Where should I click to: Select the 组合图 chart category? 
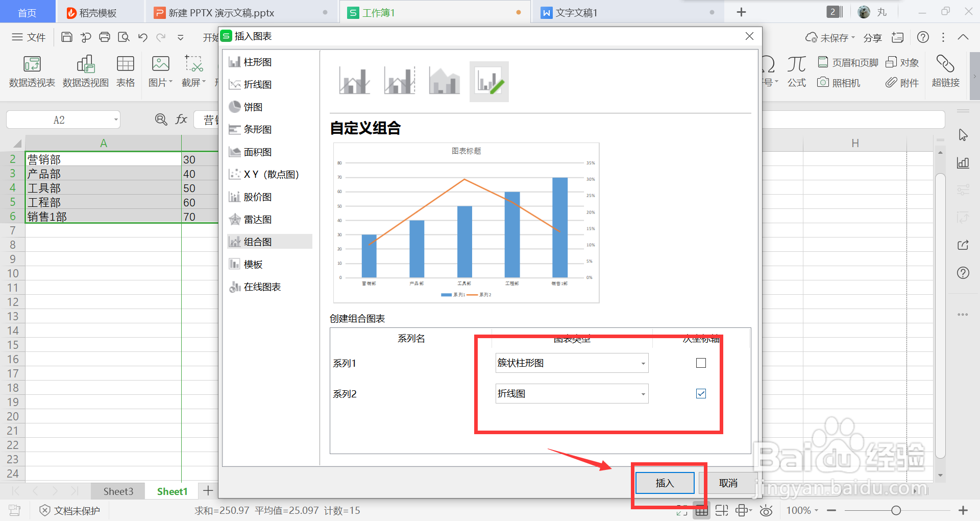(x=269, y=242)
